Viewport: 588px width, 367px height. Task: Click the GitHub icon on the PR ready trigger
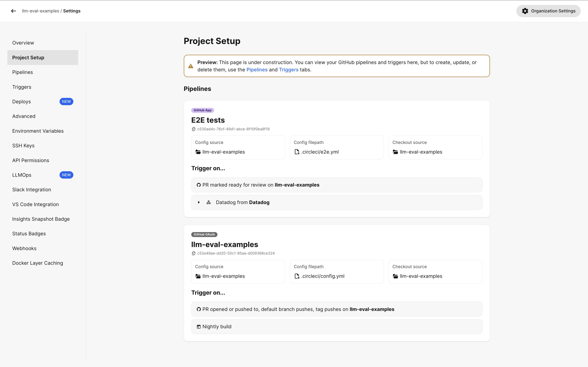[x=199, y=185]
